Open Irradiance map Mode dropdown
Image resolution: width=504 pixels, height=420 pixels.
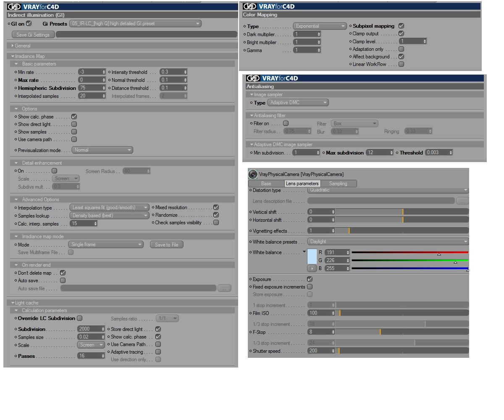coord(106,244)
